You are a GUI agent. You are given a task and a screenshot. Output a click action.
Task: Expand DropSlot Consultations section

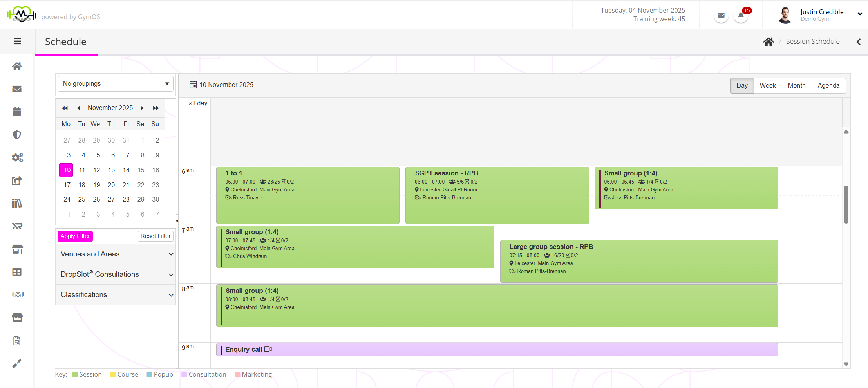[116, 274]
